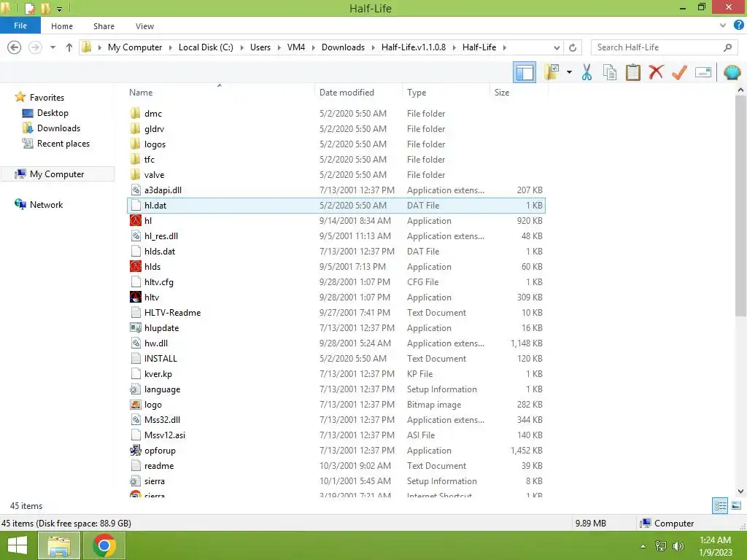
Task: Click the vertical scrollbar thumb
Action: pyautogui.click(x=740, y=206)
